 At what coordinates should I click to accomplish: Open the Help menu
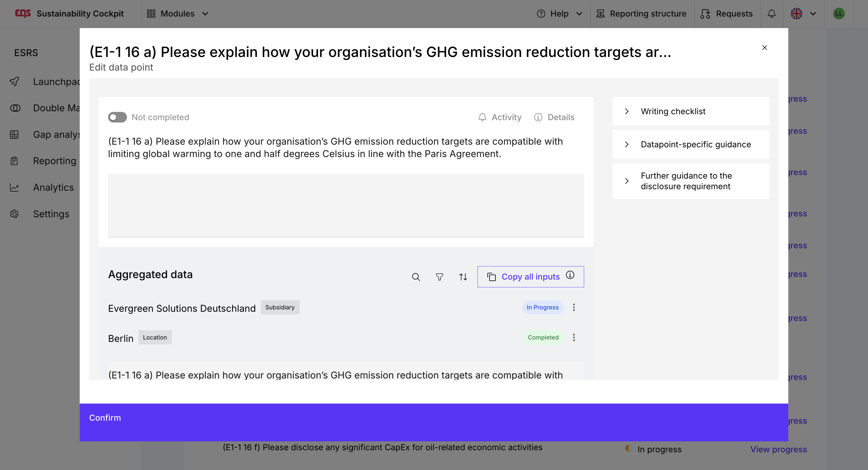coord(560,14)
